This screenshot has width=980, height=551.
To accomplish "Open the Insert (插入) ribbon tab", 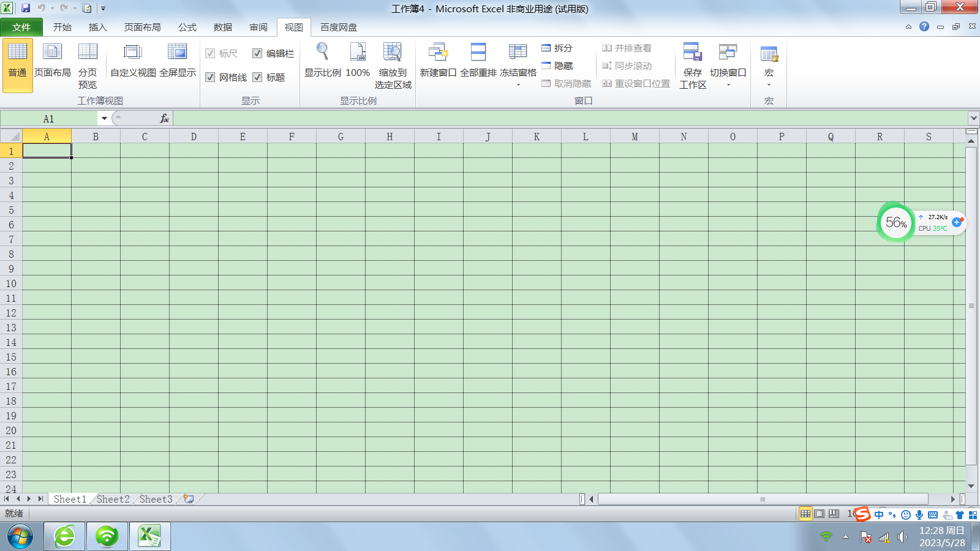I will click(x=97, y=27).
